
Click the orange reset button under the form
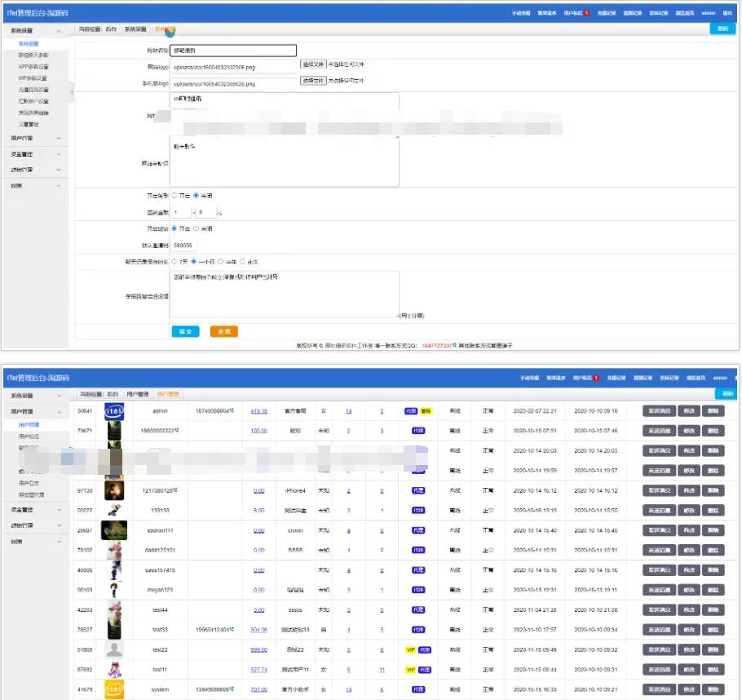point(224,331)
